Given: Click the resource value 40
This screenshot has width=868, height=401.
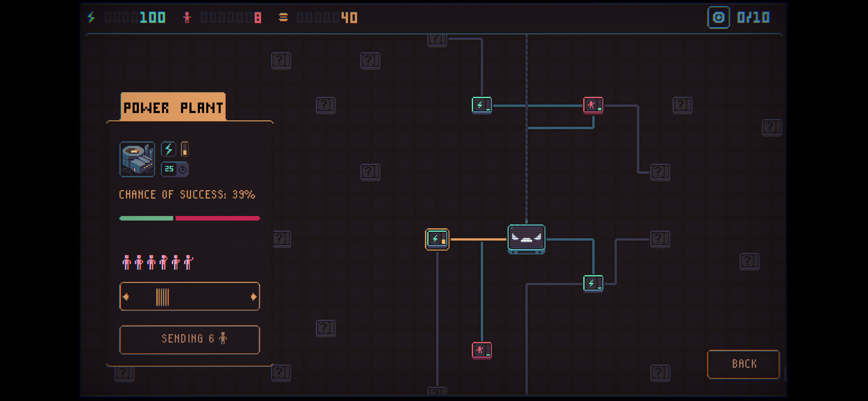Looking at the screenshot, I should pos(349,17).
